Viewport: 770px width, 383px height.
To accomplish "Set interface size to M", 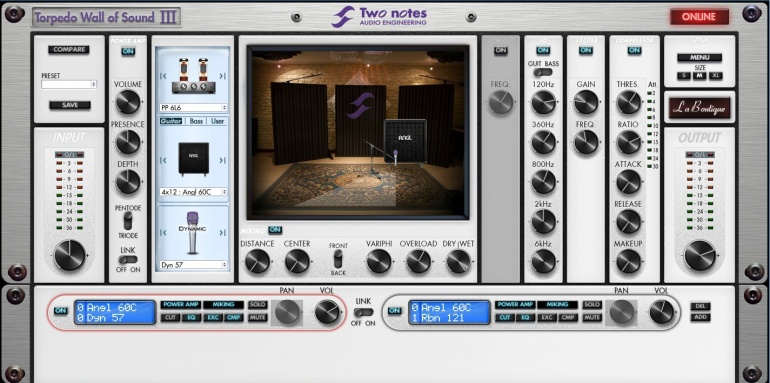I will 699,76.
